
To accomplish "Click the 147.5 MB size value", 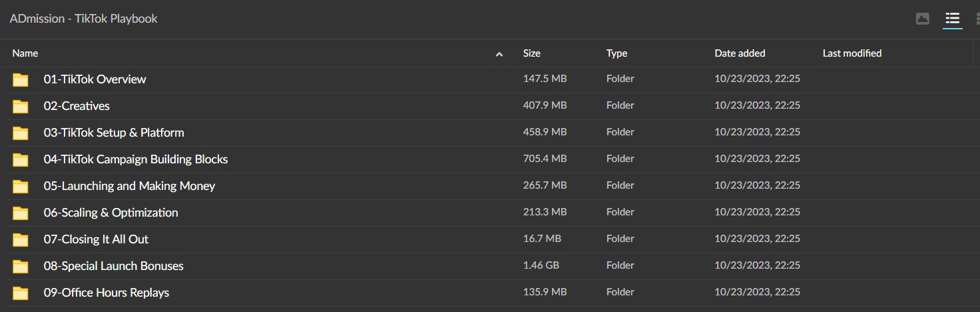I will click(545, 79).
